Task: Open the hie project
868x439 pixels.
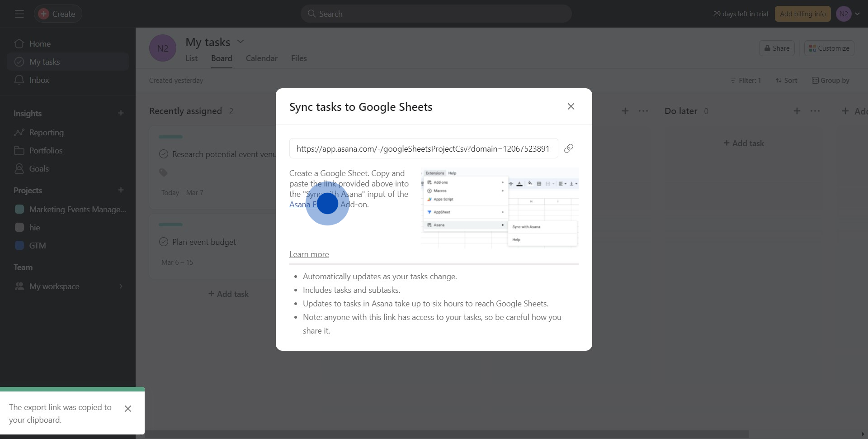Action: coord(68,228)
